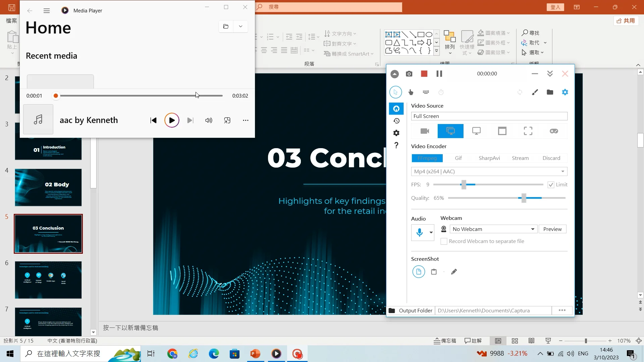Screen dimensions: 644x362
Task: Toggle include cursor icon in Captura
Action: [x=395, y=92]
